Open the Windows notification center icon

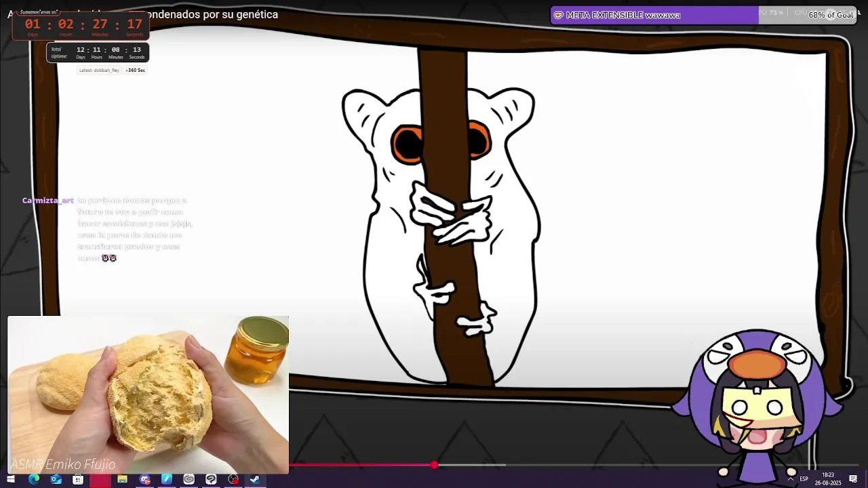[853, 479]
